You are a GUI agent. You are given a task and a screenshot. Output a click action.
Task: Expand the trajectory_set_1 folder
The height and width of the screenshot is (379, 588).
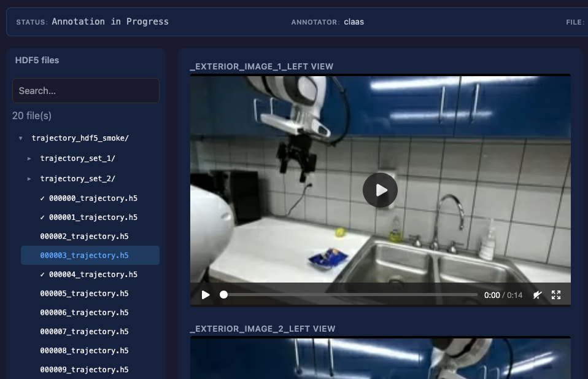29,158
